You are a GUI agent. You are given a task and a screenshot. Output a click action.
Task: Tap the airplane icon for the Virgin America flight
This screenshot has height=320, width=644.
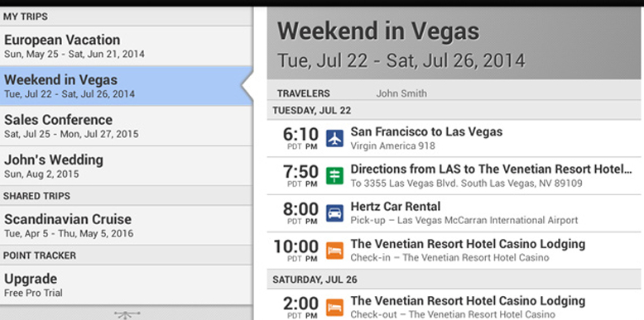(x=334, y=138)
